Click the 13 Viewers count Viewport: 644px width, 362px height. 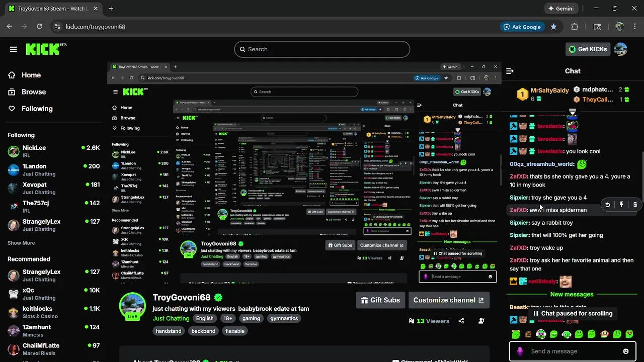429,321
